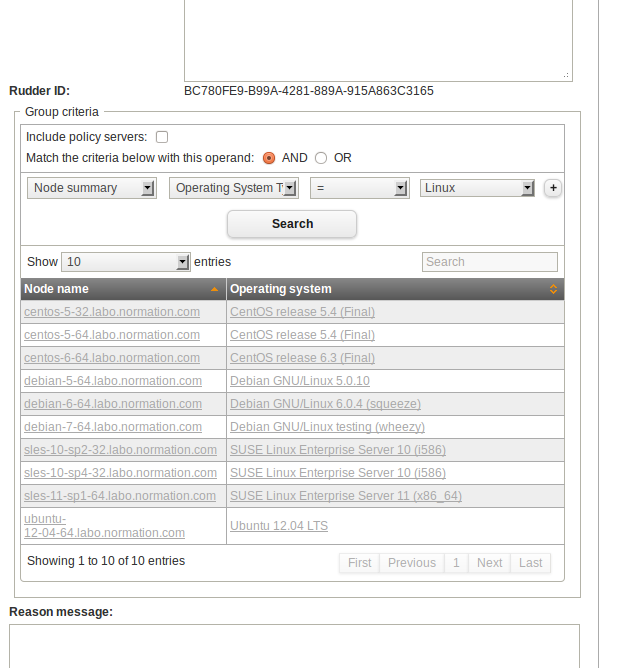Click the Rudder ID value text
This screenshot has height=668, width=621.
pos(309,91)
